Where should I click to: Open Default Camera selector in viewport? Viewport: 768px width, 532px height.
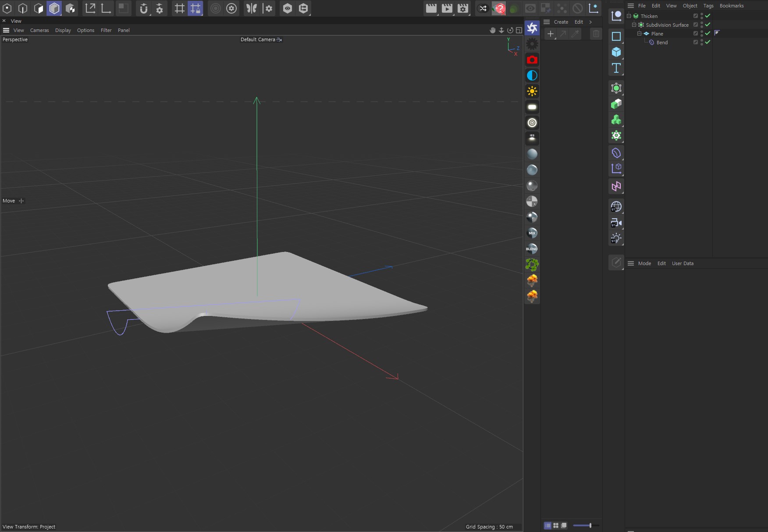(x=261, y=39)
